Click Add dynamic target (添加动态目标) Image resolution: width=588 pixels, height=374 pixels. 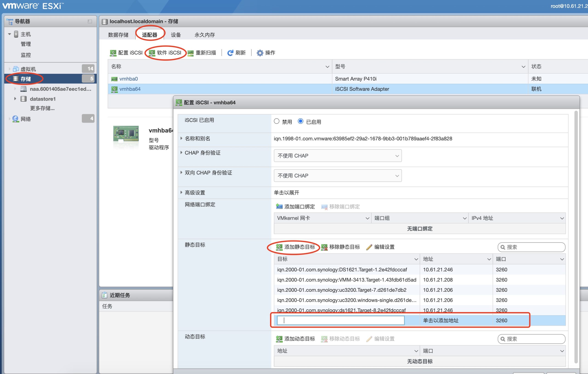(295, 339)
